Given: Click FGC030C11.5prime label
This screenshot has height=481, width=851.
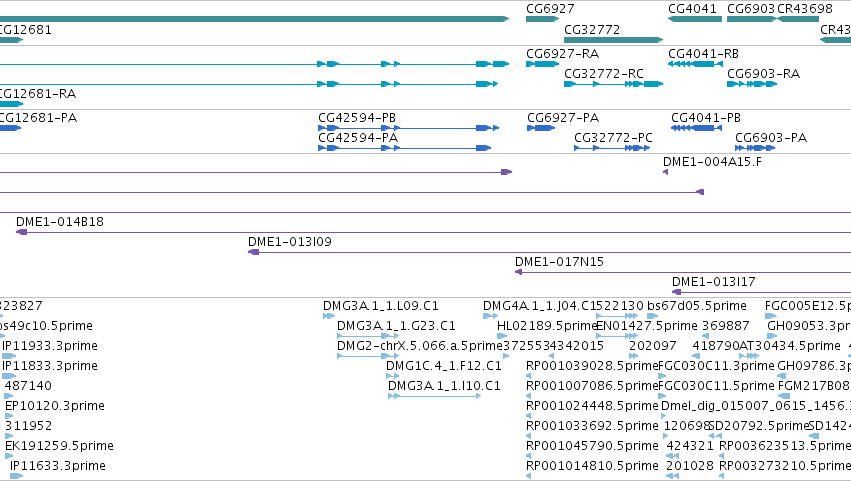Looking at the screenshot, I should pyautogui.click(x=716, y=386).
